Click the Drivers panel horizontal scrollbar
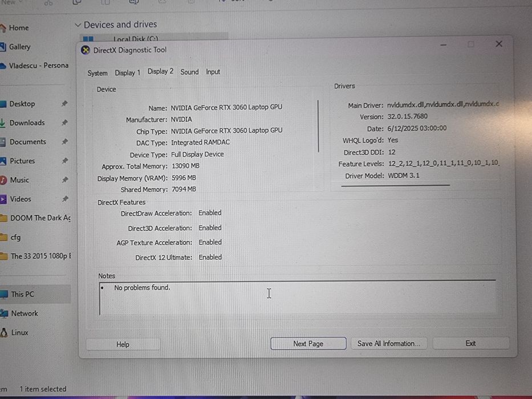Screen dimensions: 532x399 pos(395,186)
